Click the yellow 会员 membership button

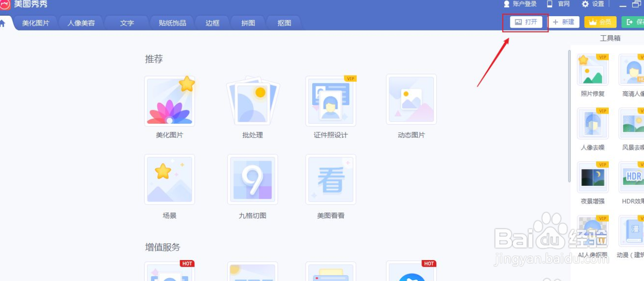click(x=600, y=22)
